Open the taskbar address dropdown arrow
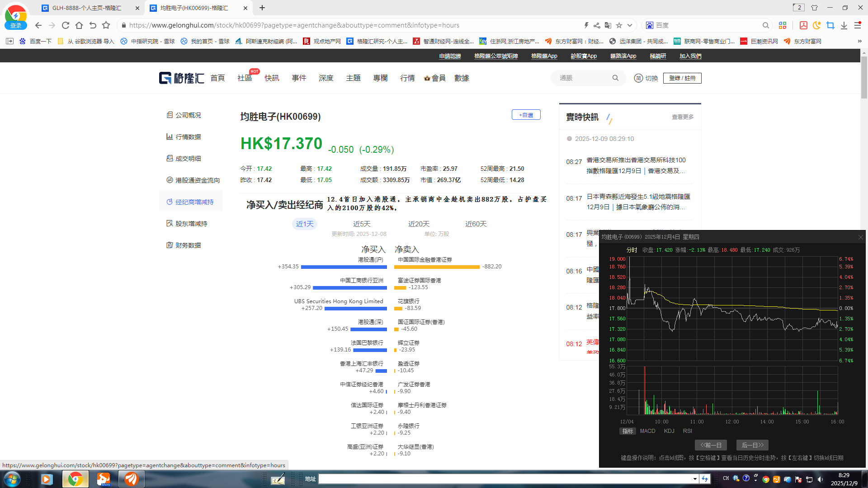Viewport: 868px width, 488px height. (695, 479)
